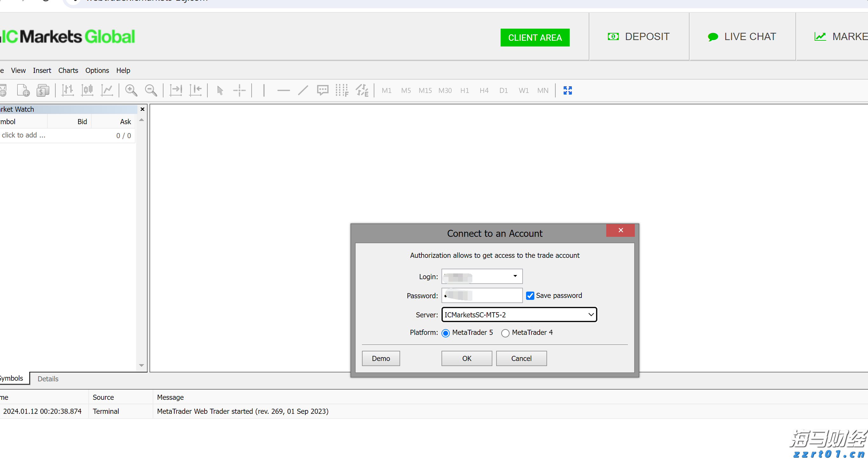Image resolution: width=868 pixels, height=459 pixels.
Task: Uncheck the Save password checkbox
Action: (x=530, y=295)
